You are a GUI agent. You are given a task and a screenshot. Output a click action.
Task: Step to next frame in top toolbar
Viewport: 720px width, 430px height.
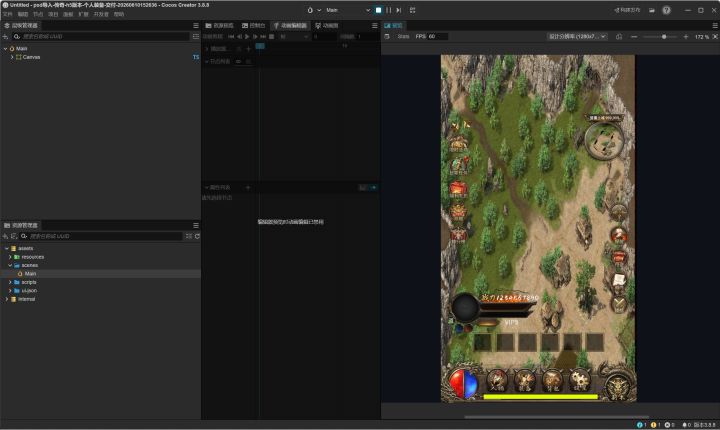(399, 10)
